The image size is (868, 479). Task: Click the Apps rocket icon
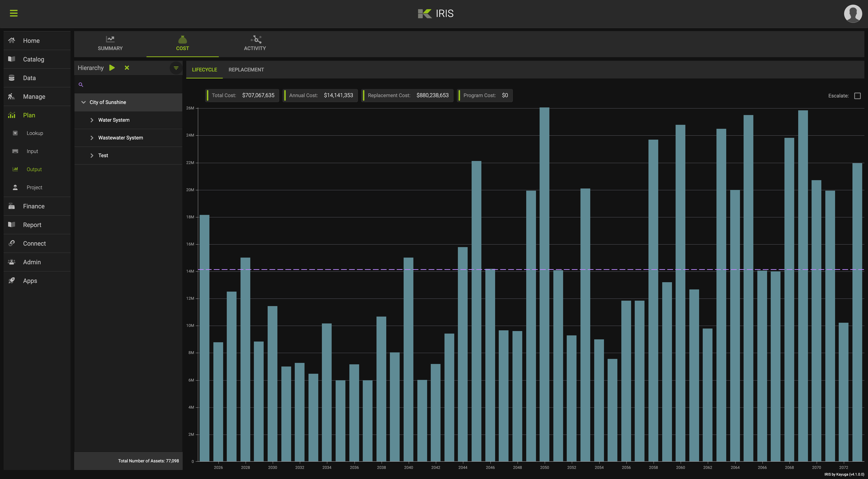[11, 281]
